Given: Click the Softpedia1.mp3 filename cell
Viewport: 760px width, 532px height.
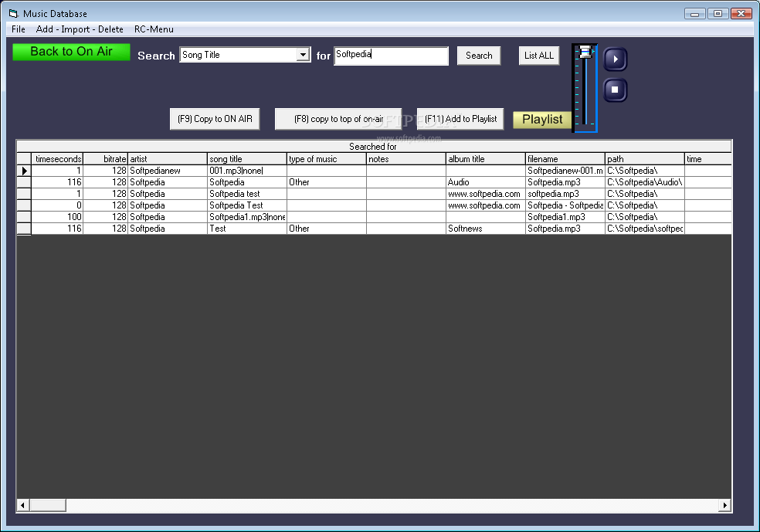Looking at the screenshot, I should 565,217.
